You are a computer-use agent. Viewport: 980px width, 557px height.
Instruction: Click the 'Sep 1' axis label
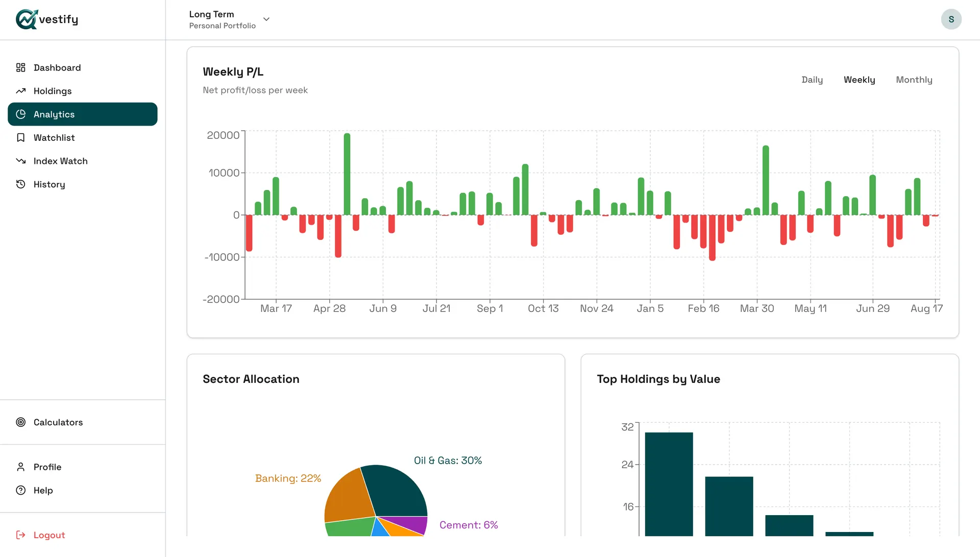tap(489, 308)
